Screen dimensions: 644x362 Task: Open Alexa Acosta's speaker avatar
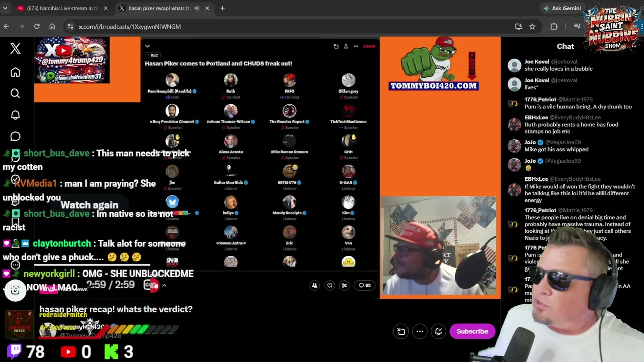pos(231,141)
